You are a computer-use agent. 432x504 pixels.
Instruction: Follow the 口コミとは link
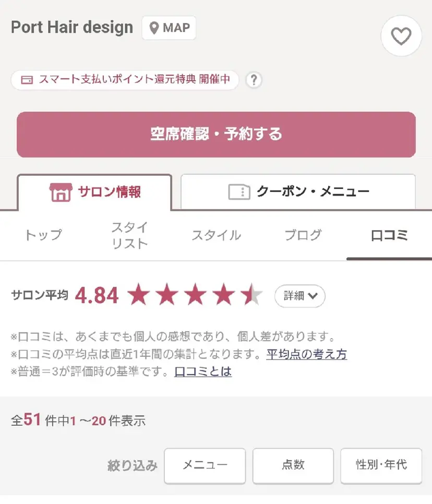203,371
